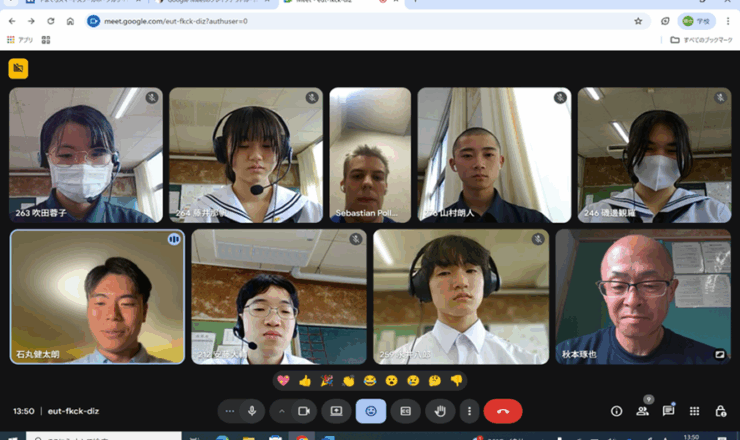This screenshot has height=440, width=740.
Task: Click meeting code eut-fkck-diz text
Action: [x=73, y=411]
